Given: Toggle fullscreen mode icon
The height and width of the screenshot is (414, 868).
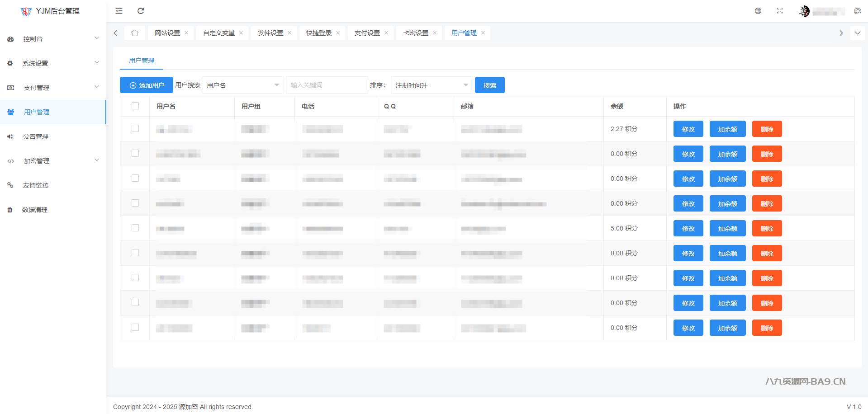Looking at the screenshot, I should [780, 11].
